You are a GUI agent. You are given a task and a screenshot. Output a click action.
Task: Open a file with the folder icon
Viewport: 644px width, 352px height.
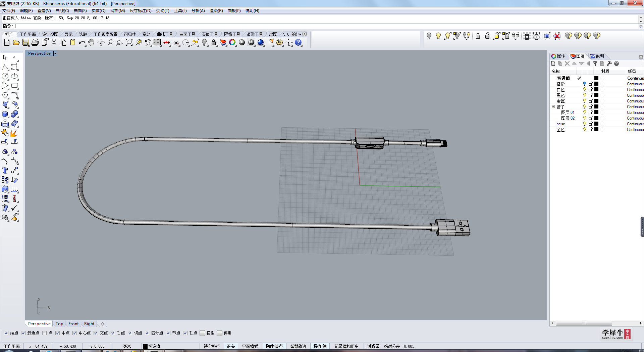coord(16,42)
